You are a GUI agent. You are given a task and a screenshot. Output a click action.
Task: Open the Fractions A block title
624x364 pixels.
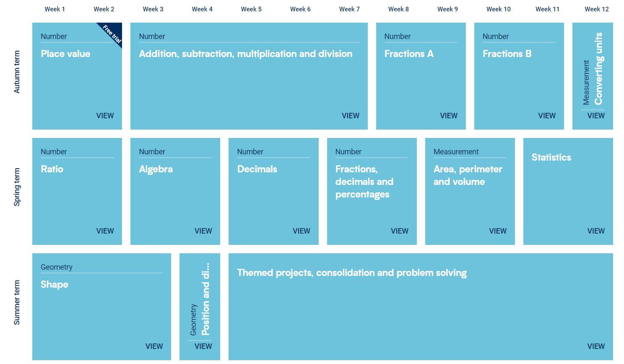pos(409,54)
